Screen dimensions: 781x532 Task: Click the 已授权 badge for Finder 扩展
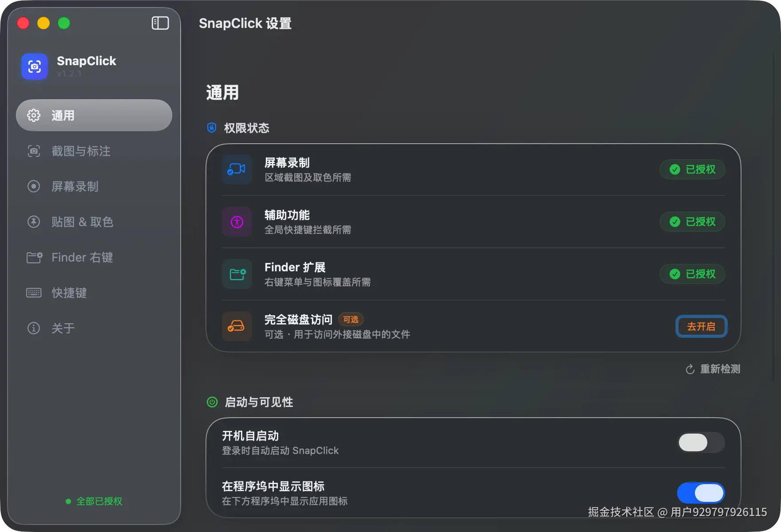(692, 274)
